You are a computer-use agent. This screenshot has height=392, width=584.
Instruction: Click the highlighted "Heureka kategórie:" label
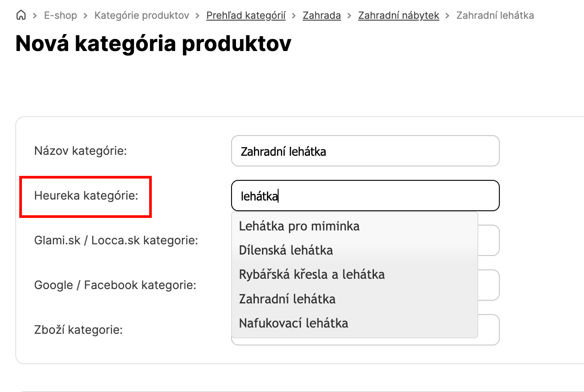coord(86,196)
